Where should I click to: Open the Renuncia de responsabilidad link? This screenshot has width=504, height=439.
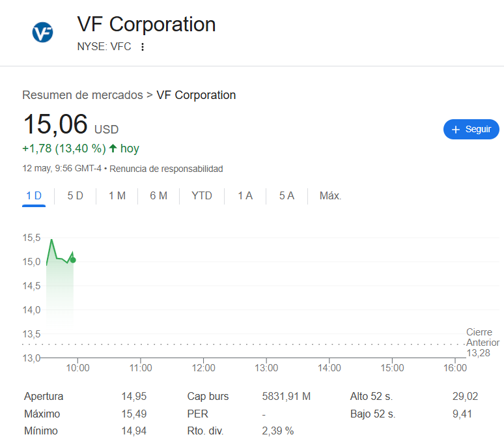[166, 169]
